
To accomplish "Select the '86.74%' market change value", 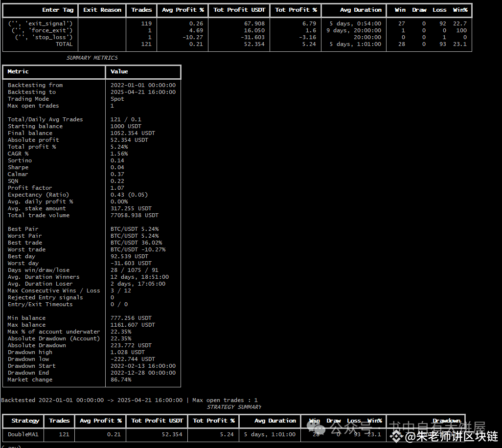I will pos(121,380).
